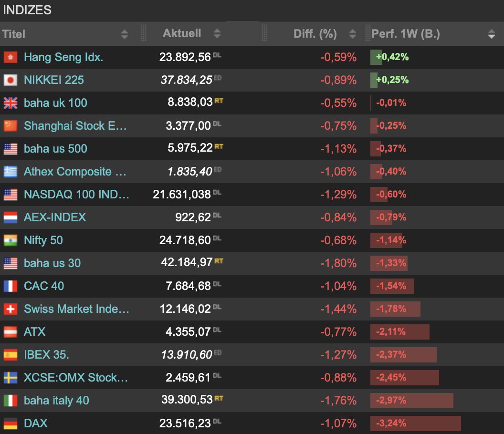Click the Aktuell column header
This screenshot has height=434, width=504.
click(182, 33)
